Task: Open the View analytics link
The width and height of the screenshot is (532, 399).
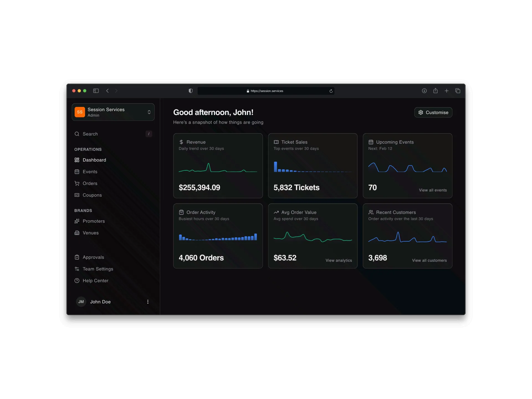Action: pyautogui.click(x=339, y=260)
